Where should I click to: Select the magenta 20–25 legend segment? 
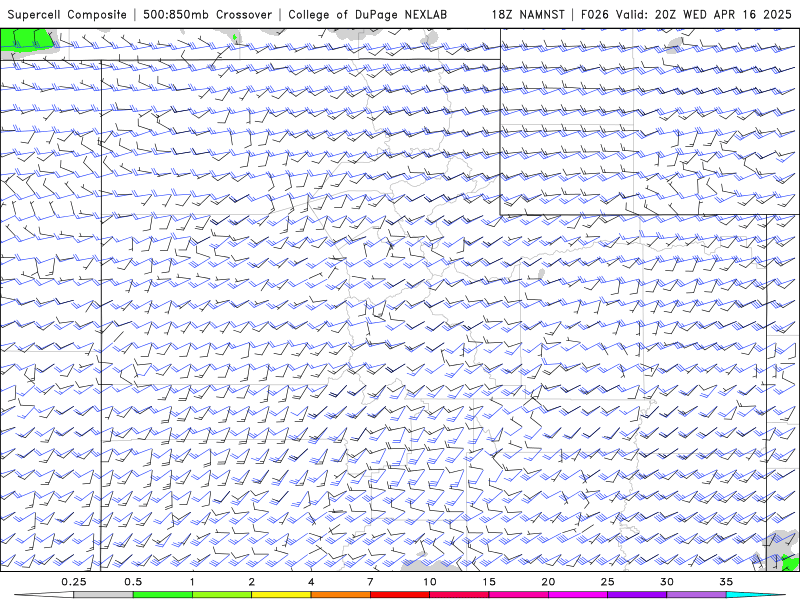click(578, 595)
